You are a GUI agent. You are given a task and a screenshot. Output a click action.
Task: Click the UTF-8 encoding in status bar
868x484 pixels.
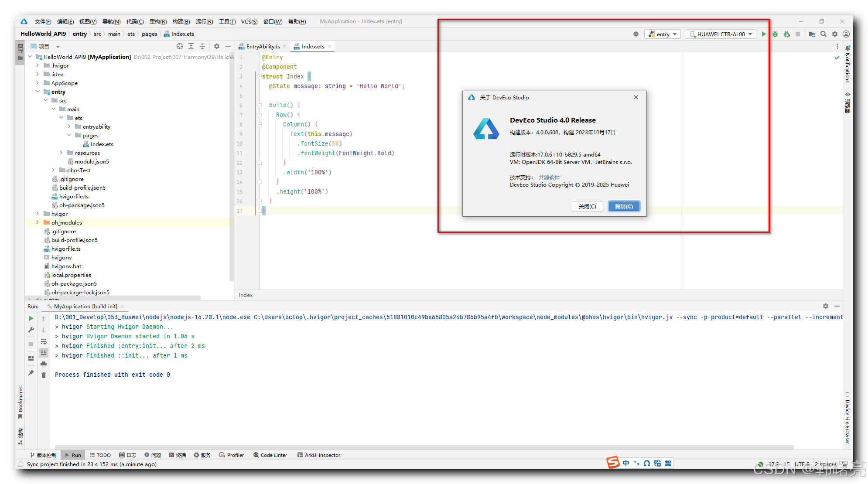[802, 464]
